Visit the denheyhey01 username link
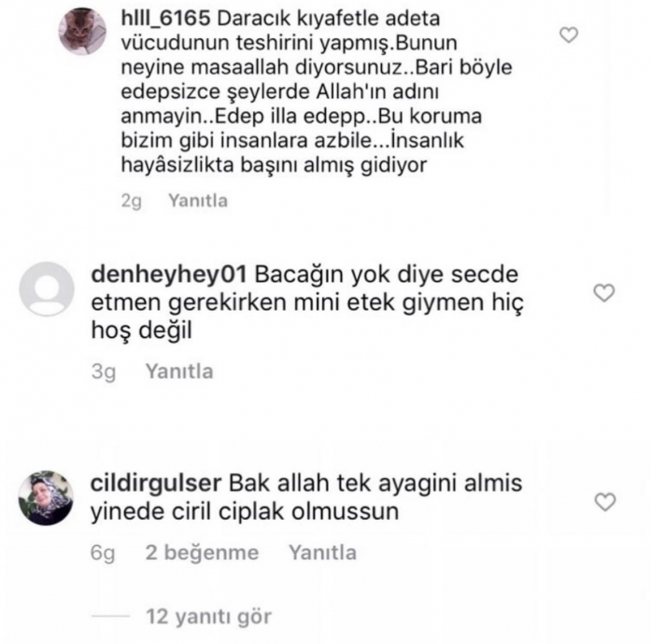651x644 pixels. click(x=169, y=274)
